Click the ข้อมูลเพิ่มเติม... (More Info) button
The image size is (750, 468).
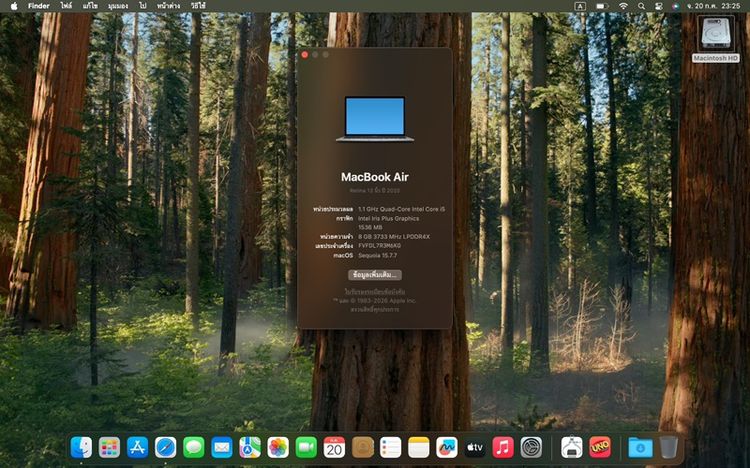[375, 275]
